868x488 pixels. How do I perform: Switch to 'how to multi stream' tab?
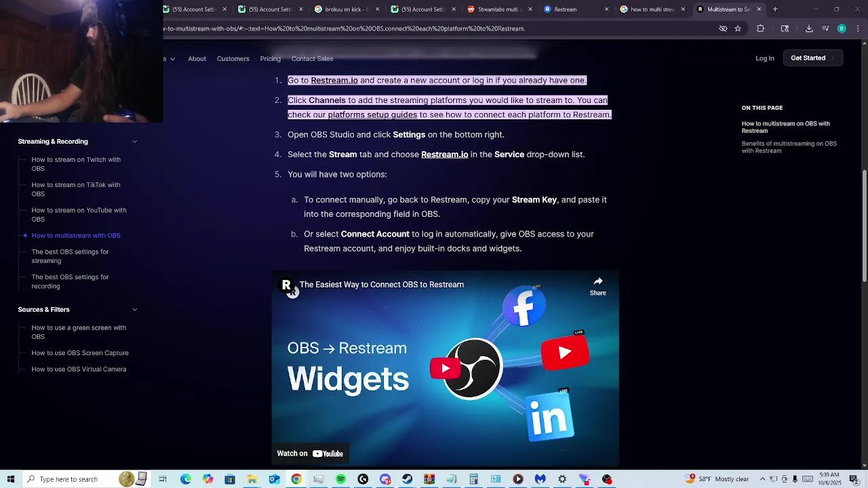pos(651,9)
